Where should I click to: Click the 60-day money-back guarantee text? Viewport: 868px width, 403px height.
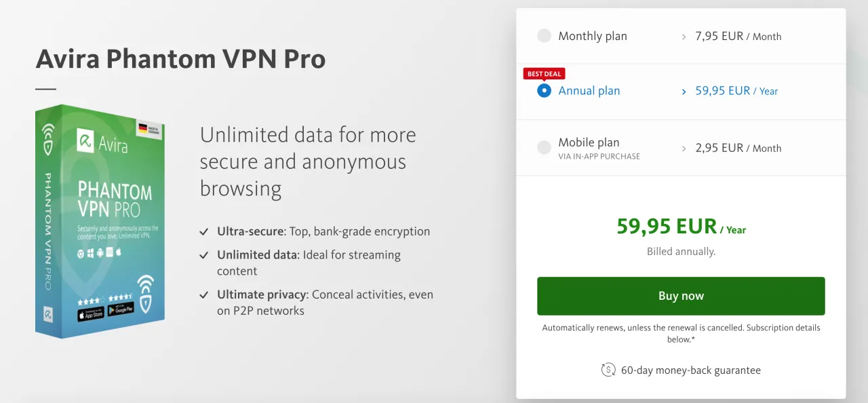click(x=691, y=370)
